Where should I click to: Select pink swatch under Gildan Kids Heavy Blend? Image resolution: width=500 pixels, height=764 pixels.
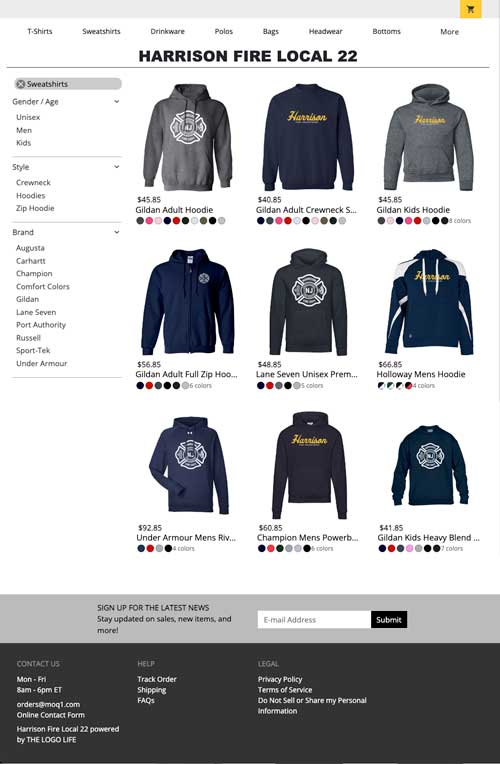coord(409,548)
